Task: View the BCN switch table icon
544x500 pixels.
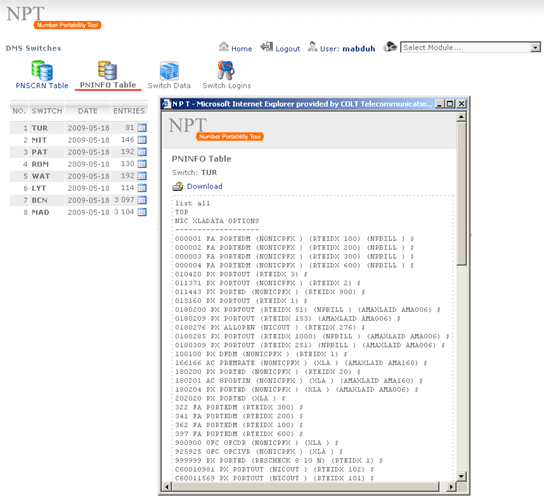Action: coord(142,200)
